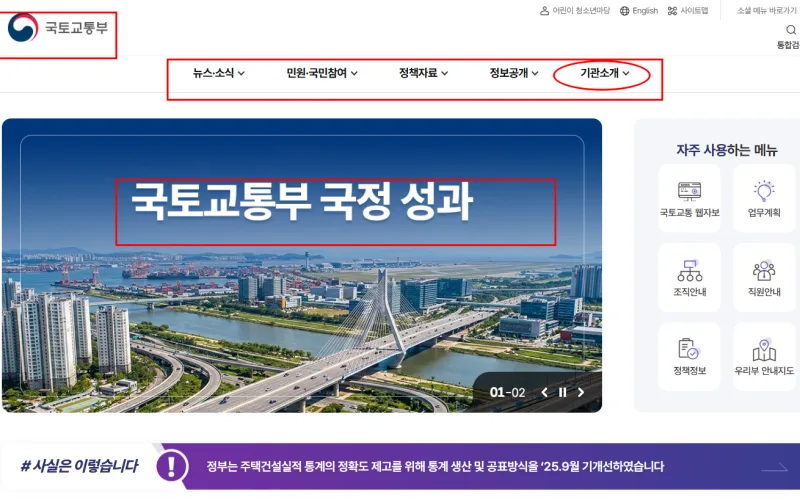
Task: Click the 업무계획 label
Action: pos(764,213)
